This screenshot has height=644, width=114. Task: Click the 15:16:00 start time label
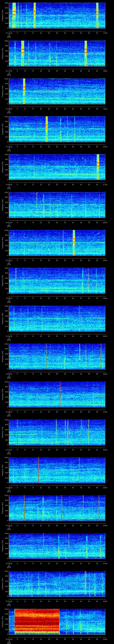(9, 33)
